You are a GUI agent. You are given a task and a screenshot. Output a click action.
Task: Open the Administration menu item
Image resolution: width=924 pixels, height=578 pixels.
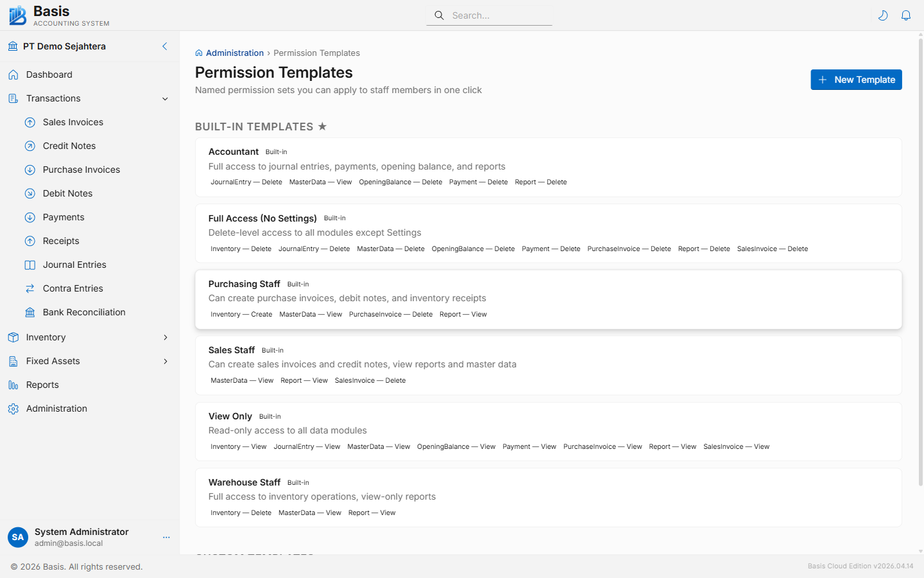(x=56, y=408)
